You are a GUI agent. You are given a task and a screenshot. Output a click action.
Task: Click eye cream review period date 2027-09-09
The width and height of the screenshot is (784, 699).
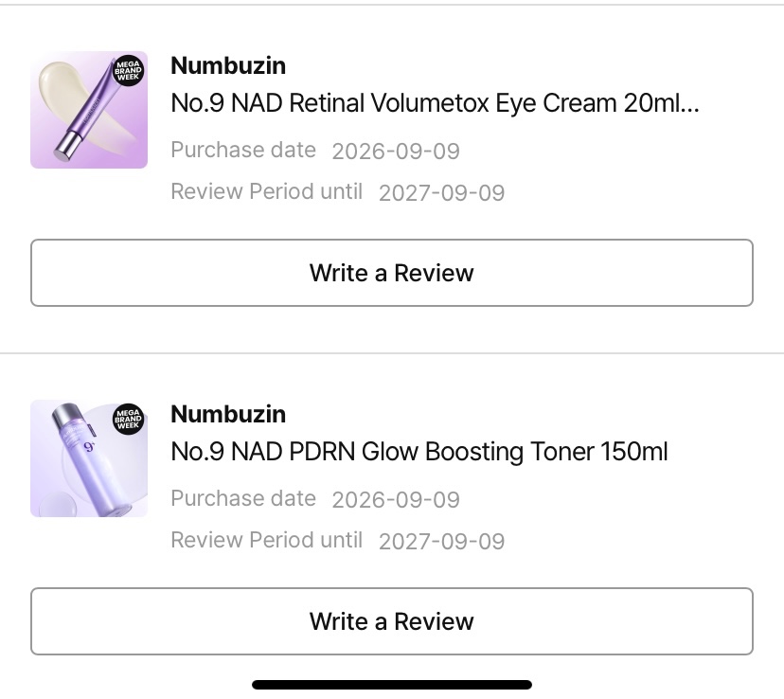pos(441,192)
